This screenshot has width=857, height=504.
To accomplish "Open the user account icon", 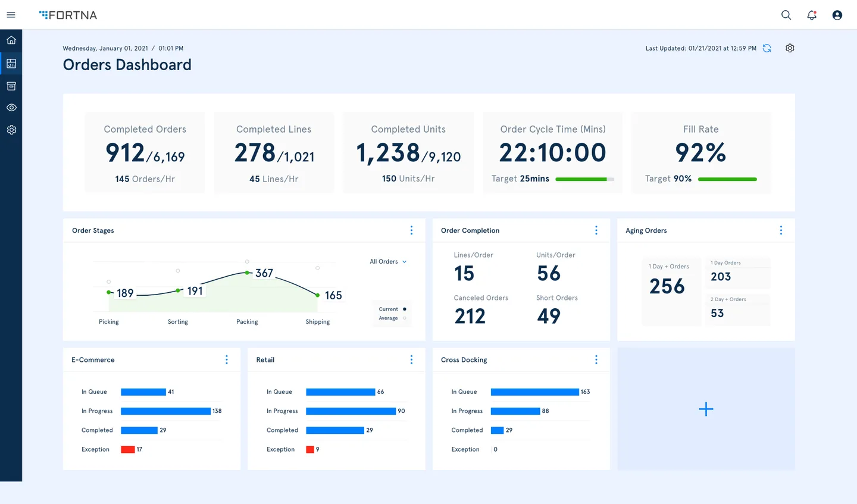I will pos(837,15).
